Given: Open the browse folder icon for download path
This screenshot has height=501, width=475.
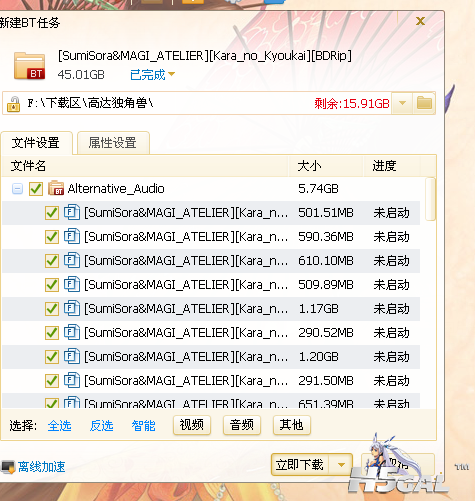Looking at the screenshot, I should coord(424,103).
